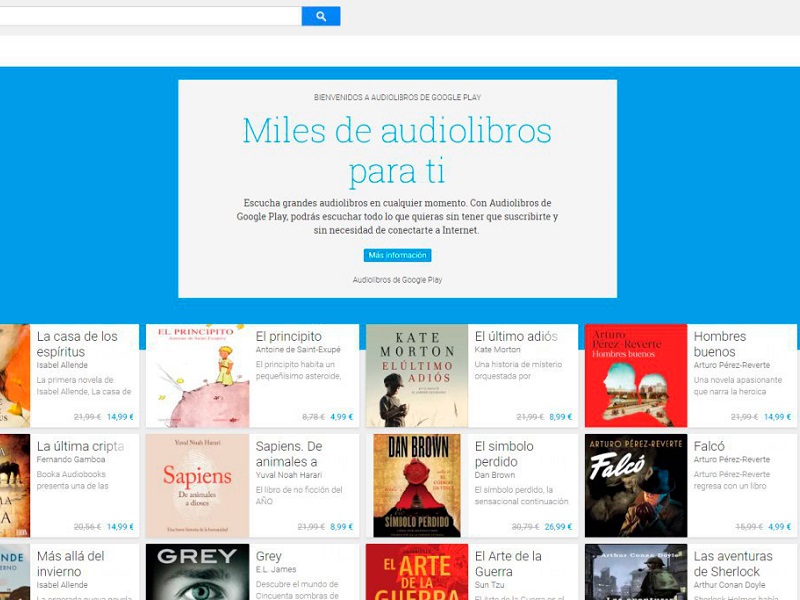800x600 pixels.
Task: Click author Kate Morton
Action: click(x=497, y=349)
